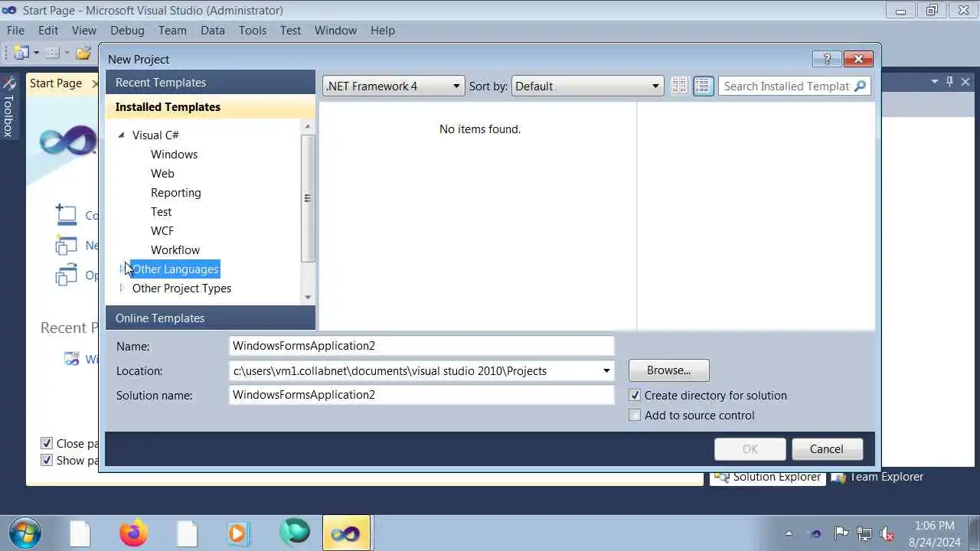Click the search magnifier in template search
980x551 pixels.
[x=860, y=86]
